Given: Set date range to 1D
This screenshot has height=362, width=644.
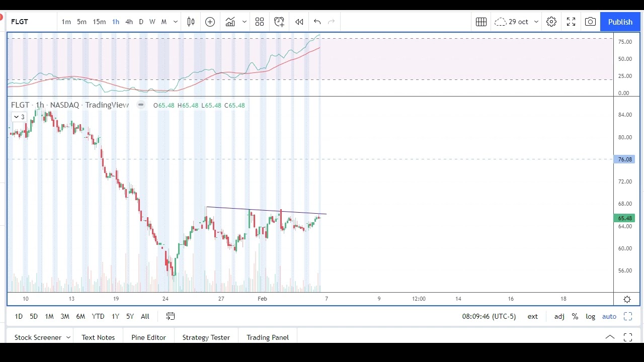Looking at the screenshot, I should 19,316.
